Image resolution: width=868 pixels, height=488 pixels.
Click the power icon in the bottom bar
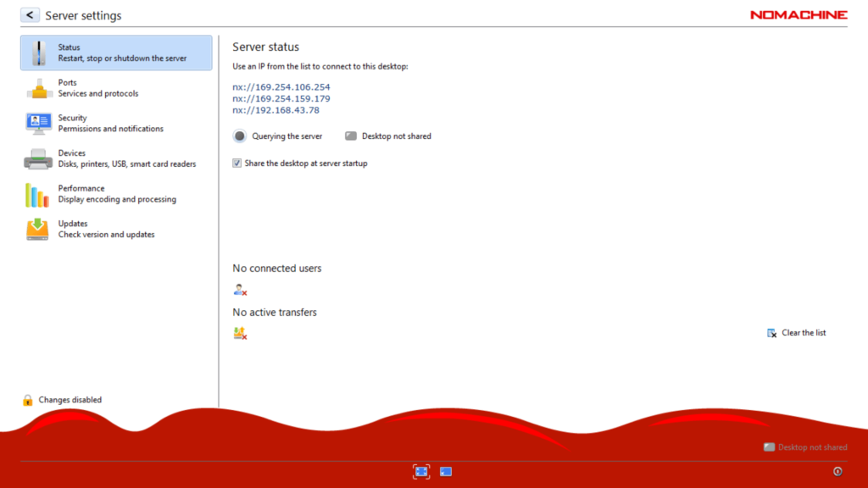click(x=837, y=471)
